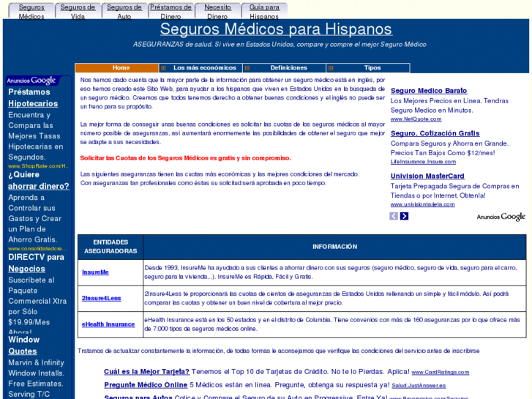The width and height of the screenshot is (532, 399).
Task: Click the previous ads arrow icon
Action: pyautogui.click(x=394, y=216)
